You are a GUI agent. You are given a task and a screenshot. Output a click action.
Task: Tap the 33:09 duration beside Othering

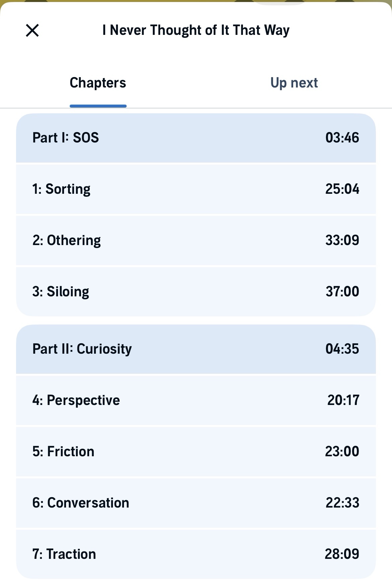click(x=342, y=240)
